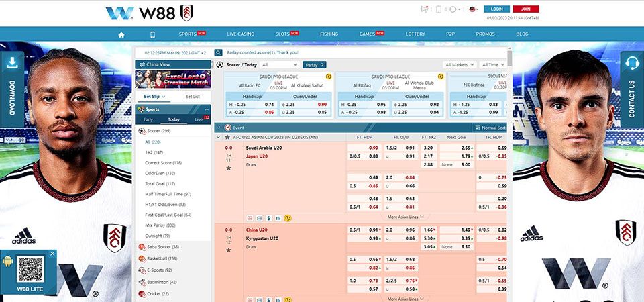Click the coin icon on Al Batin FC card
644x302 pixels.
click(329, 77)
